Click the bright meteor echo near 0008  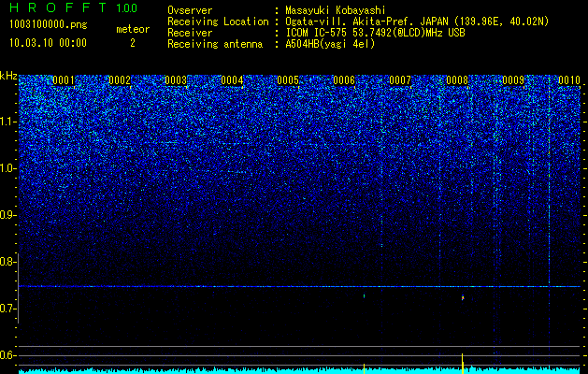[x=463, y=298]
